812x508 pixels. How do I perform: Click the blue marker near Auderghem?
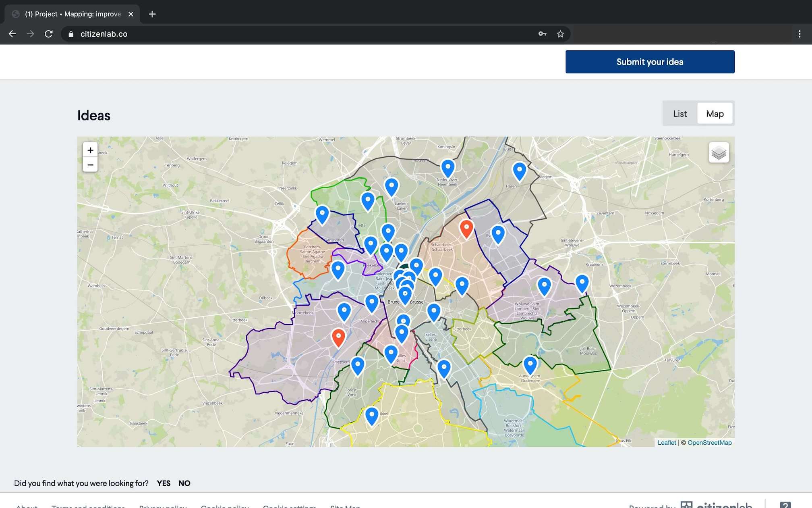(530, 364)
